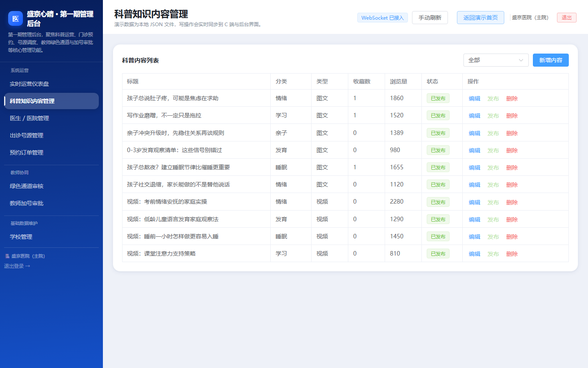Edit the row 视频：低龄儿童语言发育家庭观察法

474,220
